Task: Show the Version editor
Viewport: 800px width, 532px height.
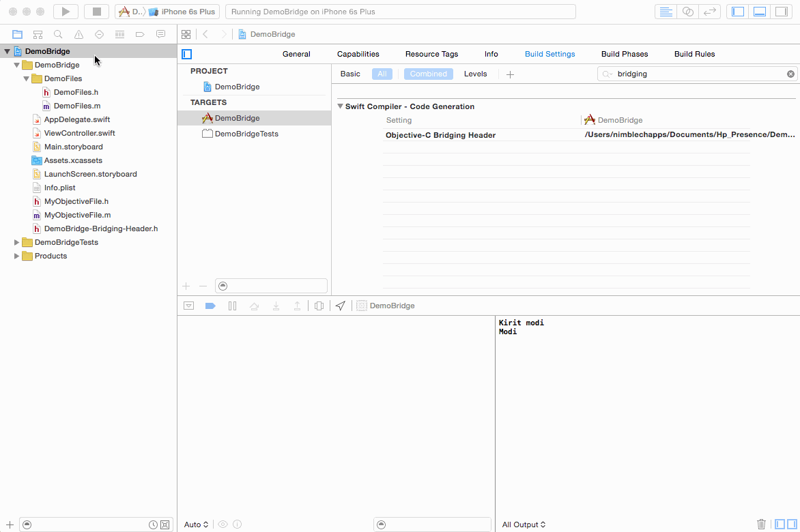Action: [x=710, y=12]
